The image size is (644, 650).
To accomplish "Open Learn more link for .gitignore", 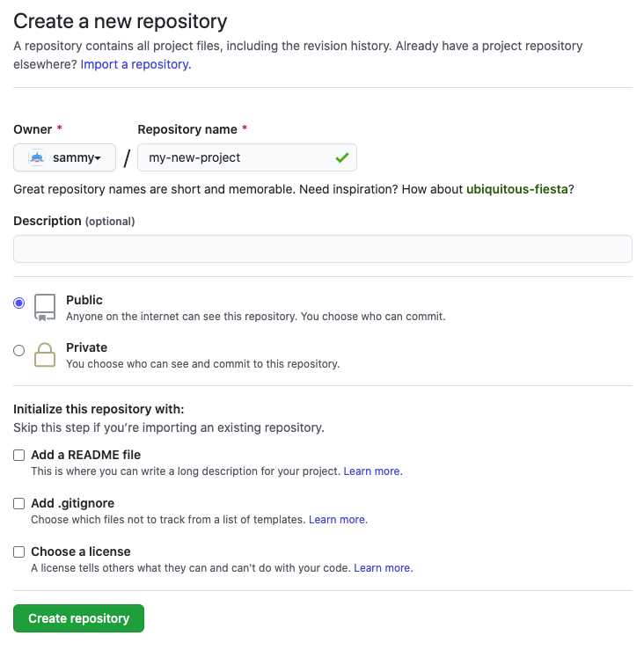I will tap(338, 520).
